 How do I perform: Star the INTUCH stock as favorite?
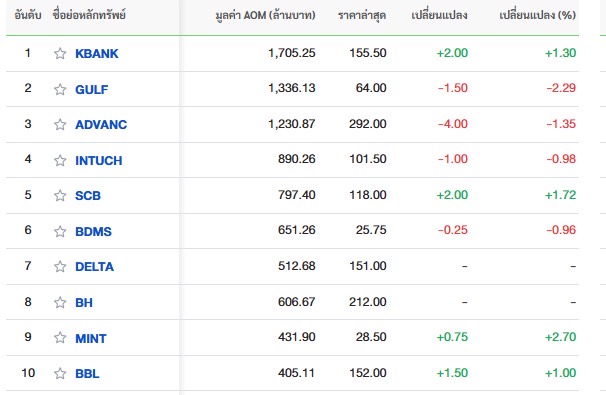click(x=60, y=160)
